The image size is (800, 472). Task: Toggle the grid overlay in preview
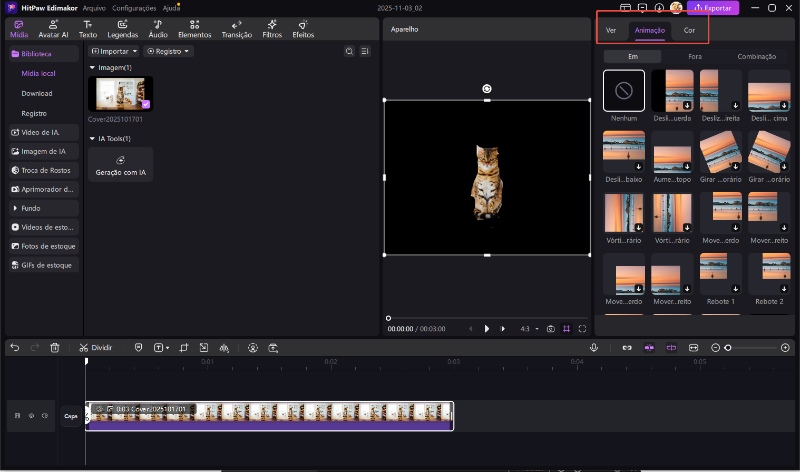click(x=566, y=328)
